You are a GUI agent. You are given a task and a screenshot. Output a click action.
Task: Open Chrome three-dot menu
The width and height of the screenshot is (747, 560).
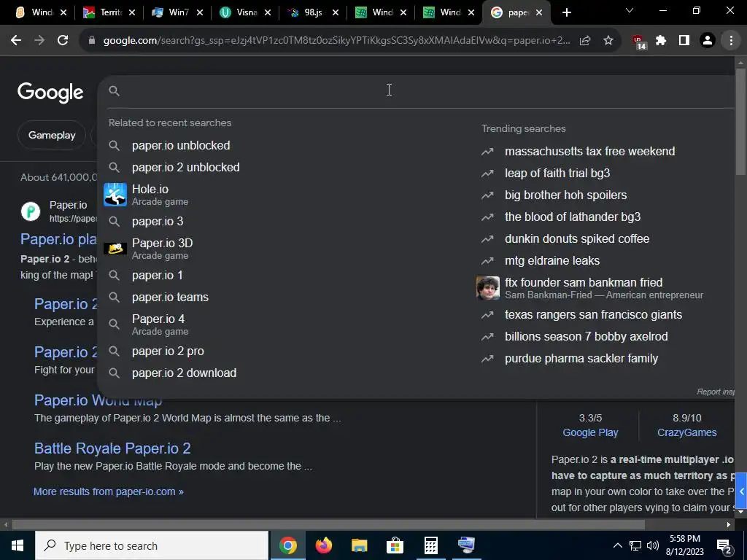(731, 41)
